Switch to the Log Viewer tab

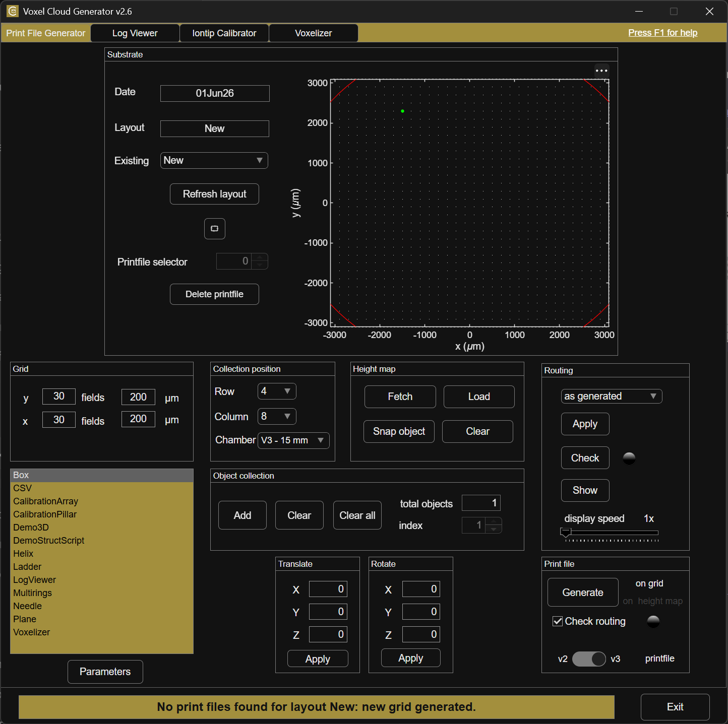(135, 33)
